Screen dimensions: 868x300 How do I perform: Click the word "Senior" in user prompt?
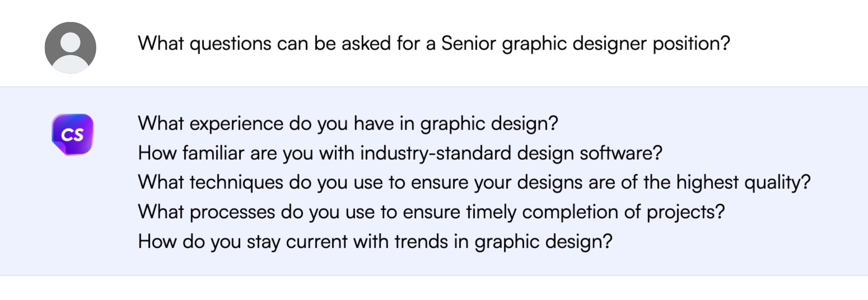(468, 43)
